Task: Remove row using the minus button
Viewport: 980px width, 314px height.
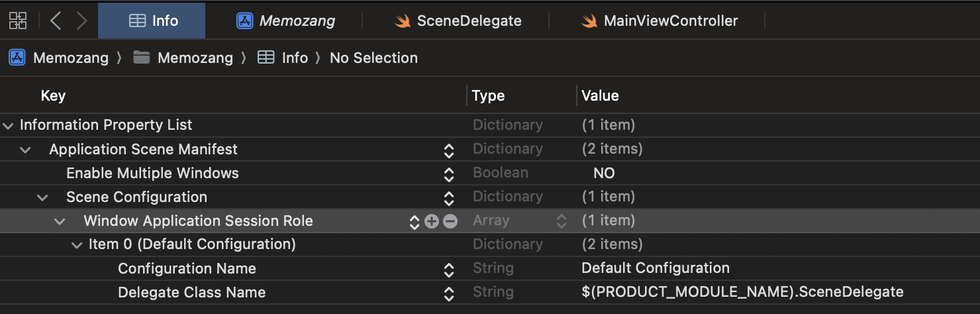Action: tap(450, 221)
